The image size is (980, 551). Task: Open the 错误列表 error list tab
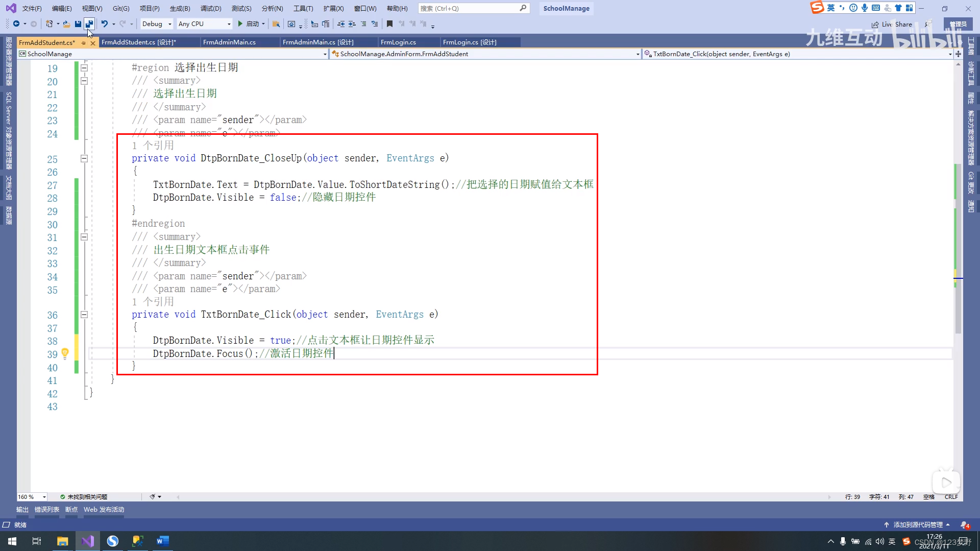[47, 510]
